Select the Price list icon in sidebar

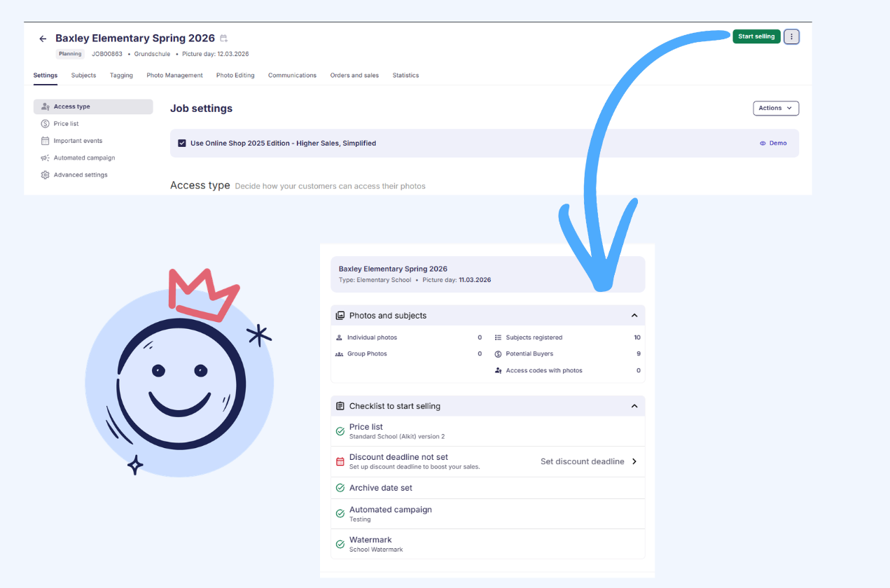coord(44,123)
